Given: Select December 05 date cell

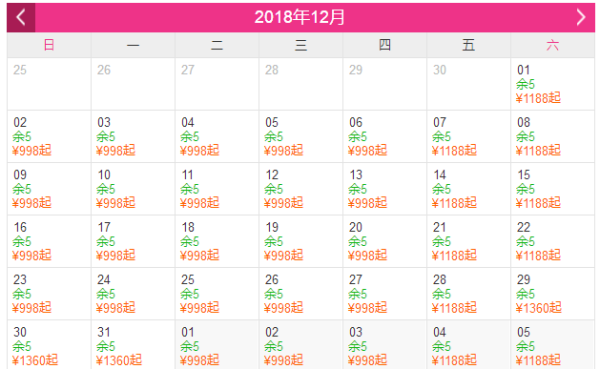Looking at the screenshot, I should click(301, 137).
